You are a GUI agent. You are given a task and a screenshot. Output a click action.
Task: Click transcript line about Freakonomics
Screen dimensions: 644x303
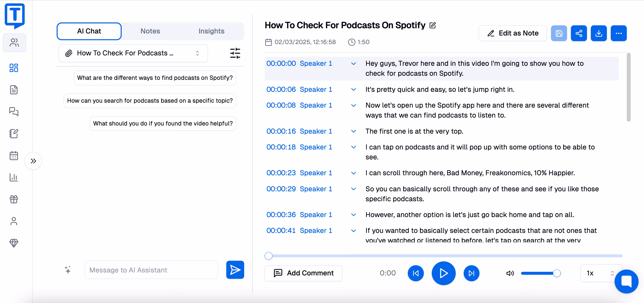[x=470, y=173]
